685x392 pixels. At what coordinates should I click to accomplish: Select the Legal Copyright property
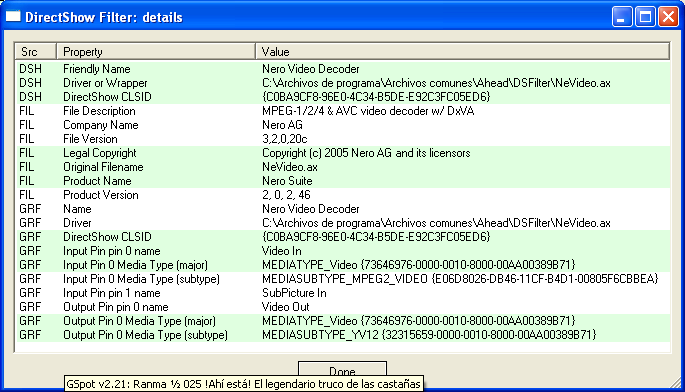[100, 153]
